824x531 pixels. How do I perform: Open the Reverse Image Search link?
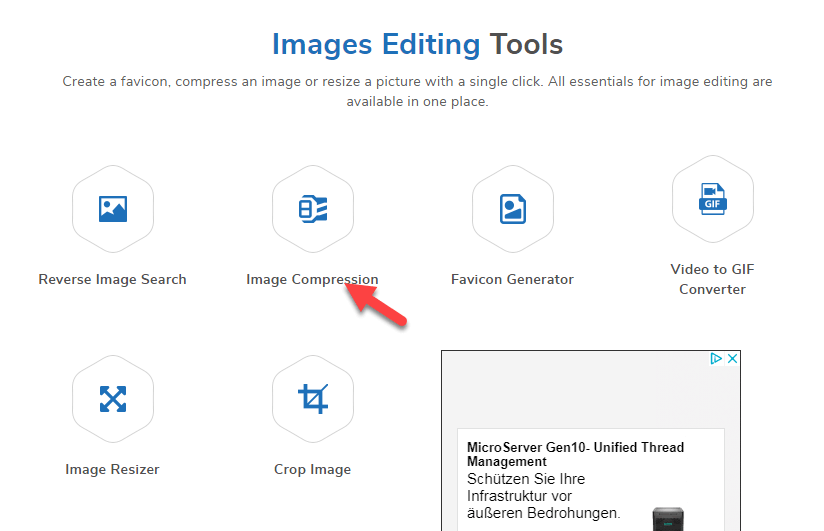(x=112, y=279)
